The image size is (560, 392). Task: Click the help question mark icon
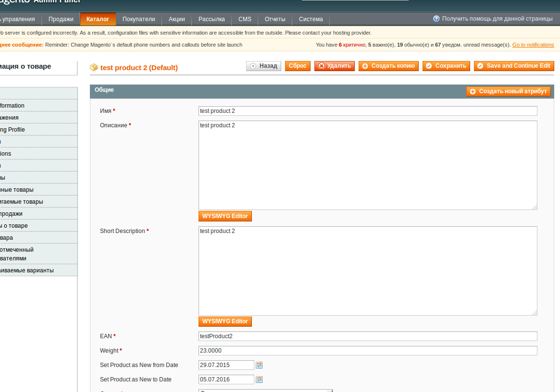click(x=436, y=19)
